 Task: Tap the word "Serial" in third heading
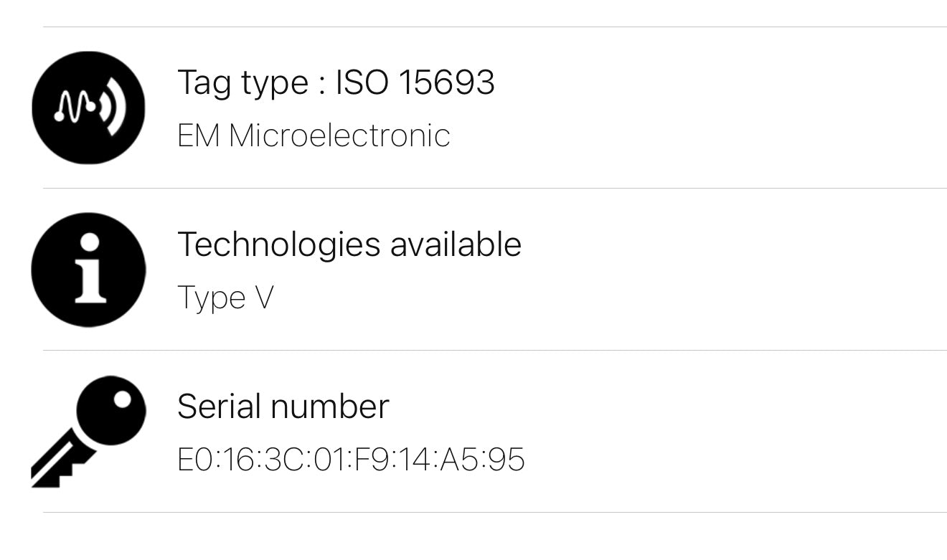pos(220,407)
